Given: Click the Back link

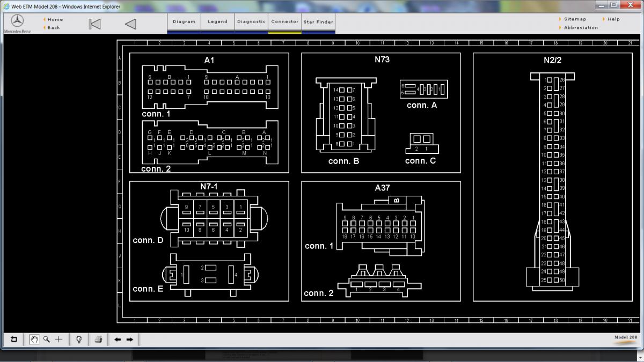Looking at the screenshot, I should click(54, 27).
